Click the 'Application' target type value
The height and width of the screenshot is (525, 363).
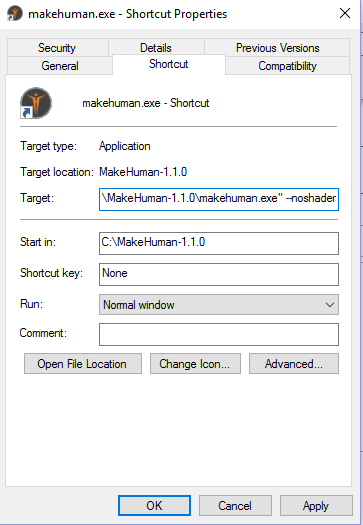125,146
